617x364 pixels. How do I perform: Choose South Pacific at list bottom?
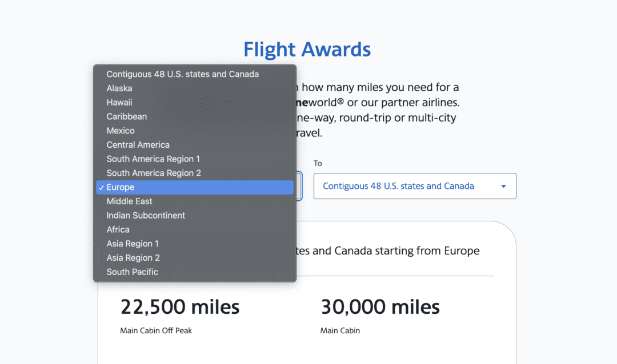click(x=132, y=272)
